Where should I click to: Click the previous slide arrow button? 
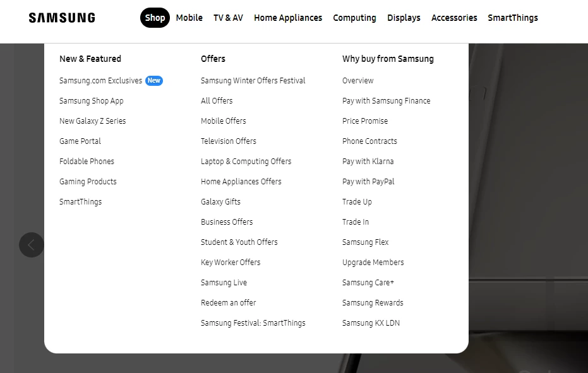[x=32, y=245]
